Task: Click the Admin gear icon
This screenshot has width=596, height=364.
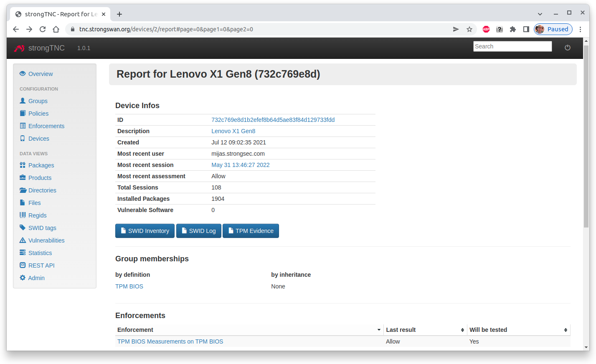Action: point(23,278)
